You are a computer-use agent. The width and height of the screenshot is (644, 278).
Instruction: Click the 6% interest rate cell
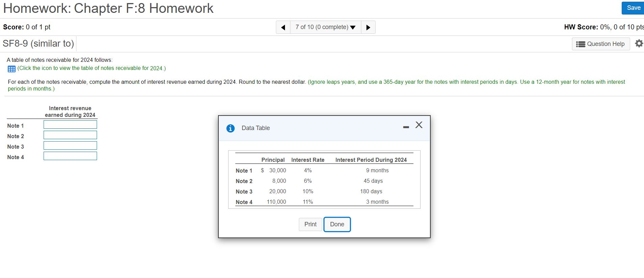coord(308,181)
